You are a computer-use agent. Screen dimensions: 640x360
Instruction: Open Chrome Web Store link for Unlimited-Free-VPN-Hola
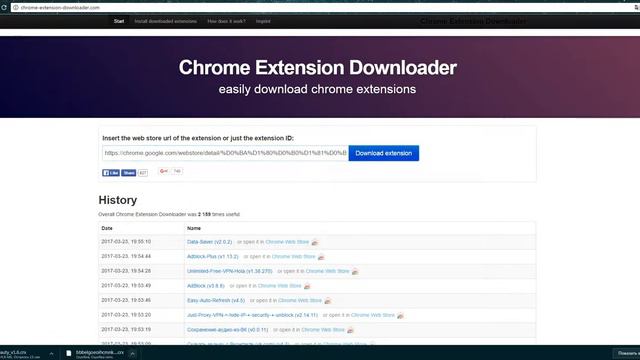pos(327,271)
